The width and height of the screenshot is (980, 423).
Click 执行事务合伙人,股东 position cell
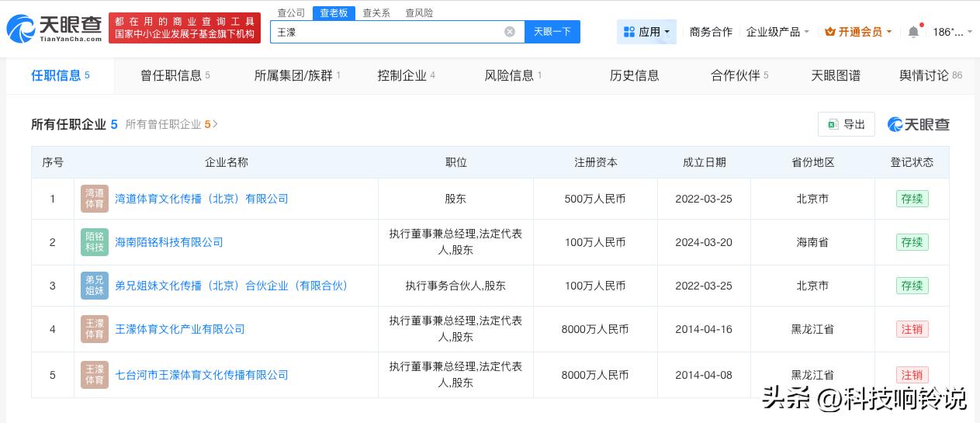pos(455,286)
